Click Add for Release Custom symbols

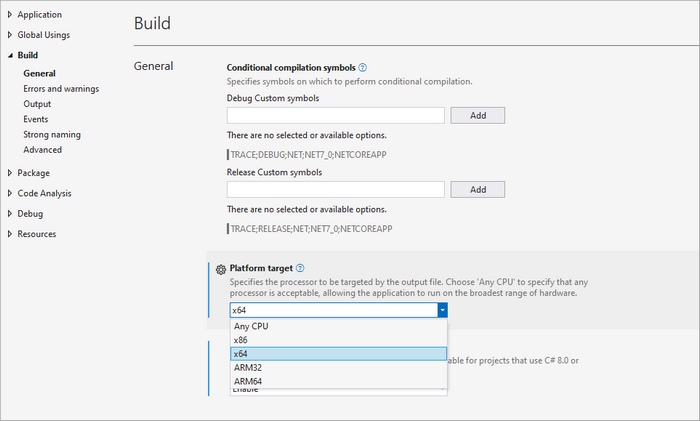coord(478,189)
